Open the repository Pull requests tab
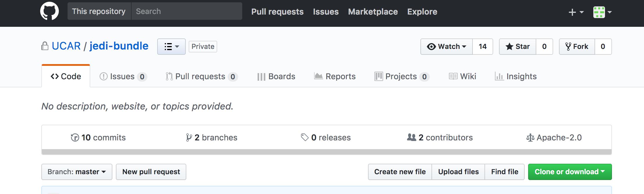Viewport: 644px width, 194px height. coord(201,76)
